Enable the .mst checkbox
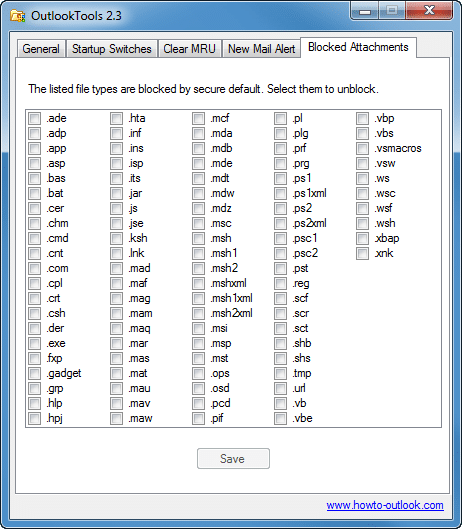Image resolution: width=462 pixels, height=529 pixels. (198, 358)
